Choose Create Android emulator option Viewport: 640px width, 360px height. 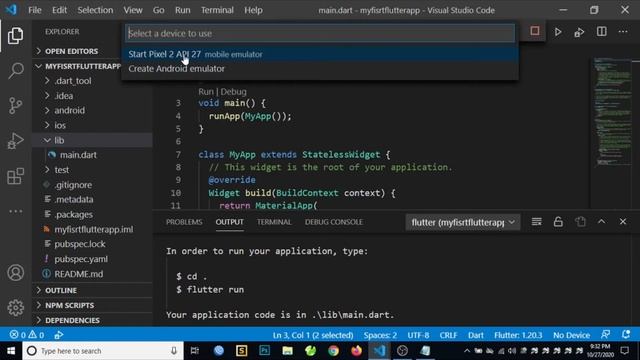click(320, 69)
